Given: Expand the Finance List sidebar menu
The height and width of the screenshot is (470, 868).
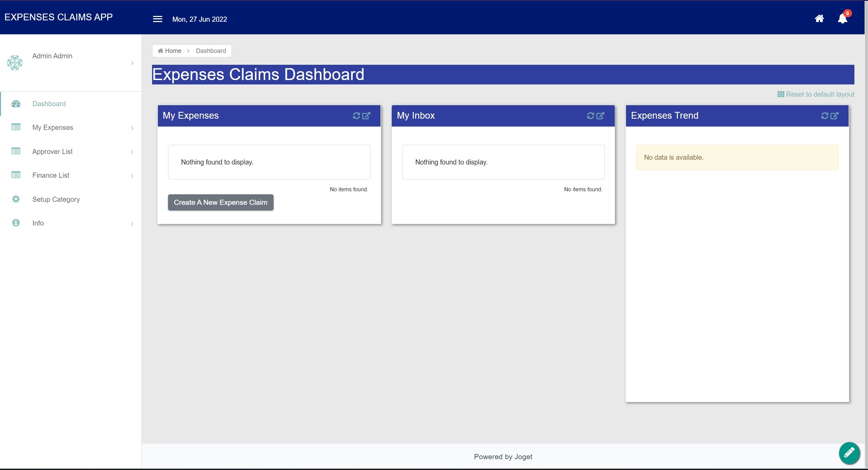Looking at the screenshot, I should point(132,176).
